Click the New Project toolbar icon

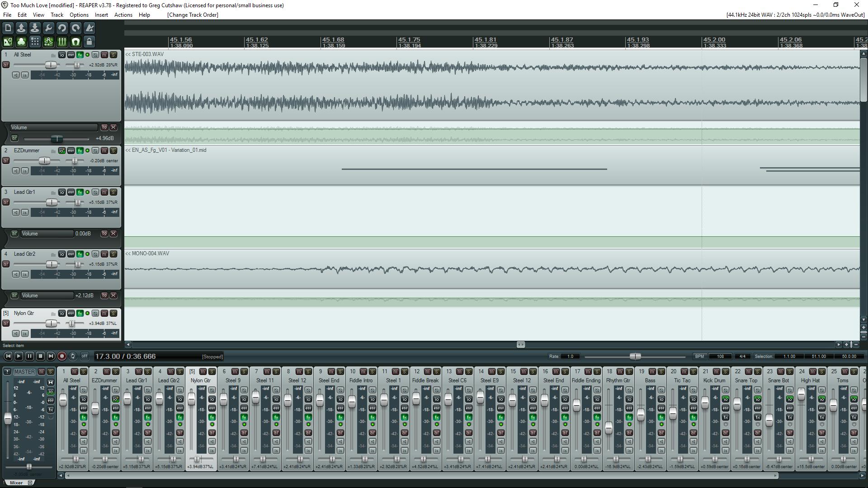coord(8,28)
